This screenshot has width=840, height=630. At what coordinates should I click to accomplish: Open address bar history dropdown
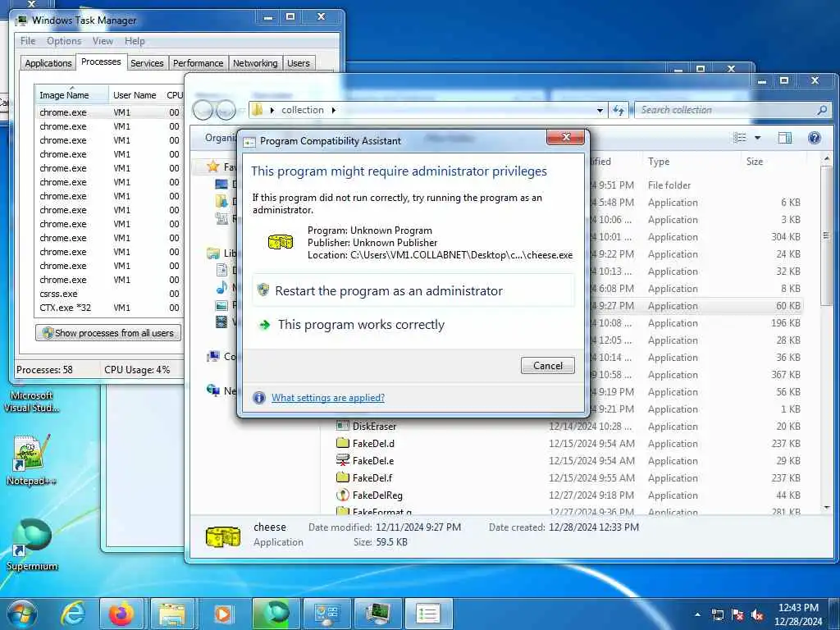600,111
